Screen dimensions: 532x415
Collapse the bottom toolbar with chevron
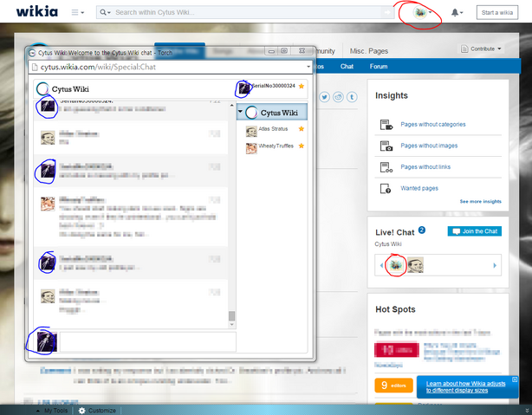click(x=526, y=411)
